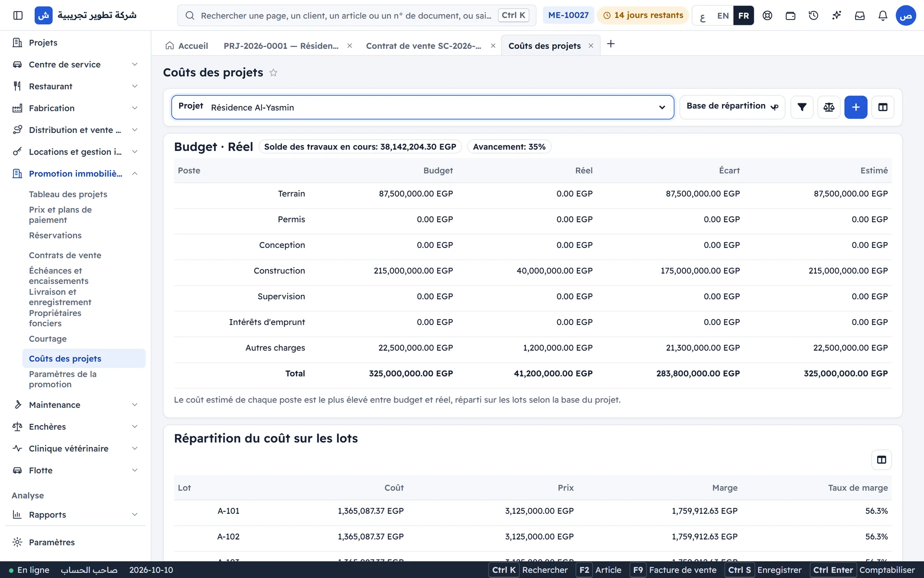Screen dimensions: 924x578
Task: Open the support lifebuoy icon
Action: 767,15
